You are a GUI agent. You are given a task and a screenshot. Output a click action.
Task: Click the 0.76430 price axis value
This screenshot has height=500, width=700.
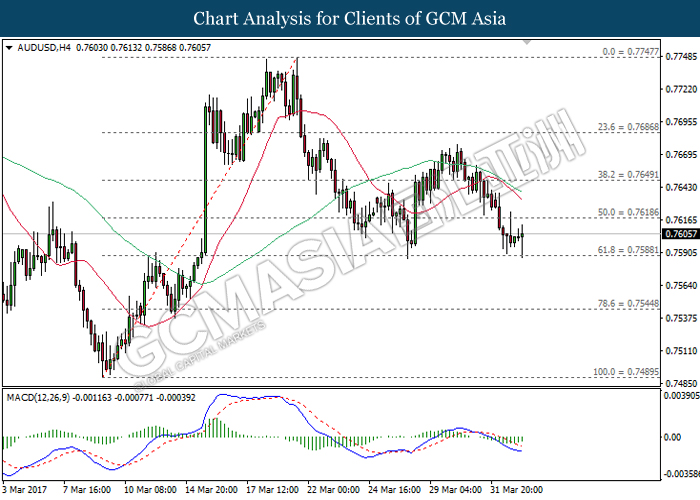click(x=681, y=188)
